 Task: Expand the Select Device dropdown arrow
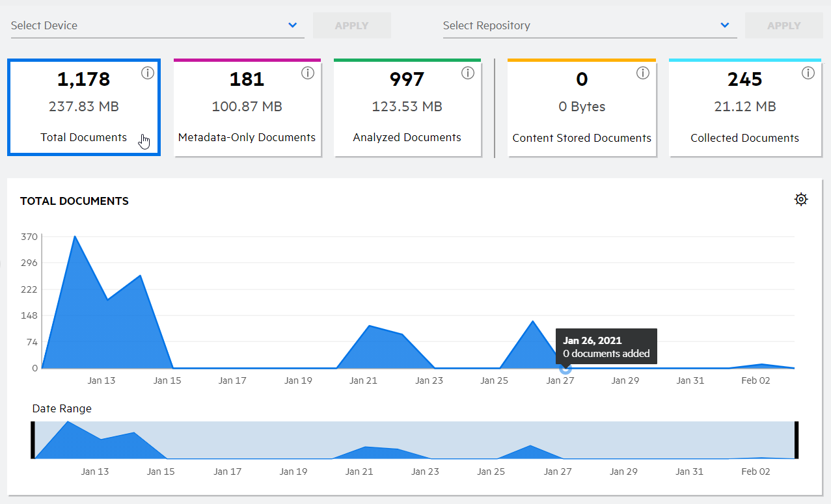pos(292,25)
